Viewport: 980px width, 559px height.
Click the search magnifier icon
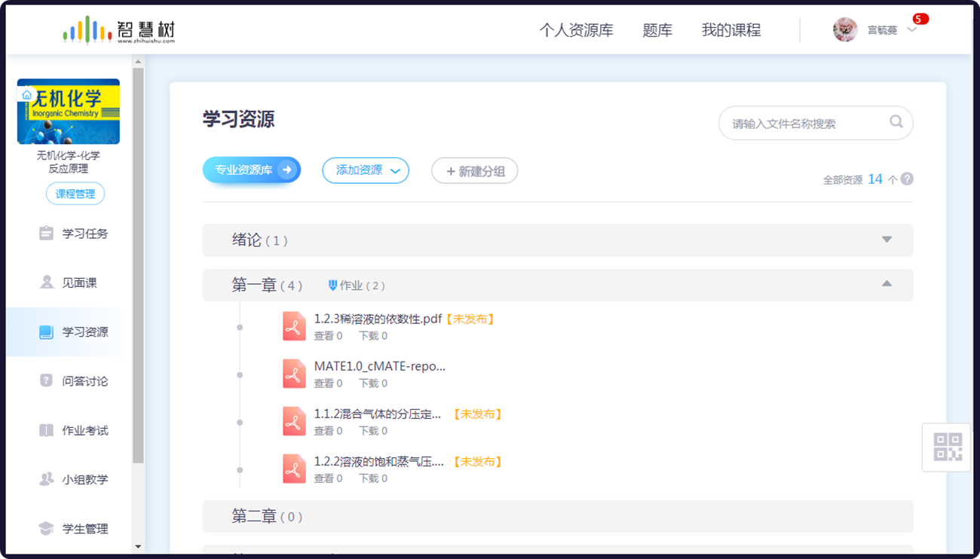(x=896, y=122)
